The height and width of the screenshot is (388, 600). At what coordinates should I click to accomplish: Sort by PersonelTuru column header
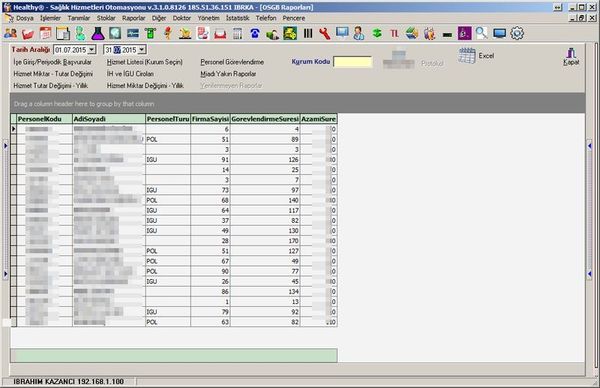(x=168, y=119)
